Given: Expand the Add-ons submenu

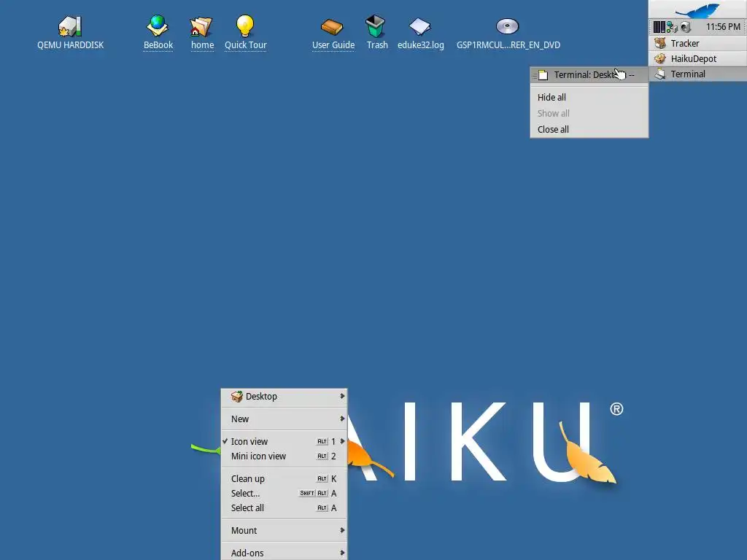Looking at the screenshot, I should [284, 553].
